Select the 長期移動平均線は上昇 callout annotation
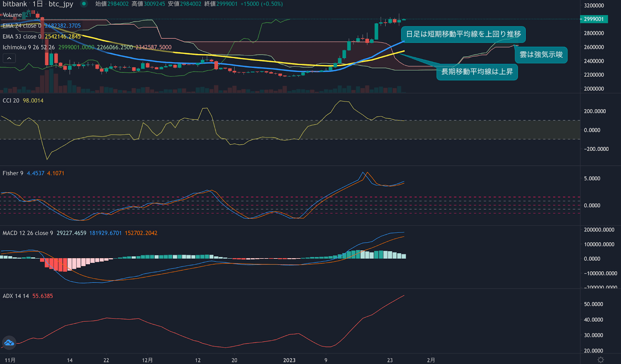This screenshot has width=621, height=364. [477, 72]
